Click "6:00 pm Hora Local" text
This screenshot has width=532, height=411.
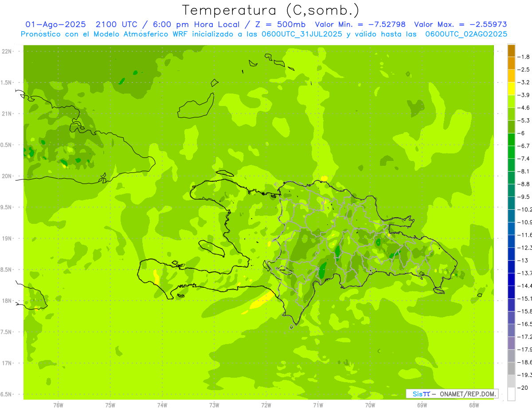click(197, 24)
